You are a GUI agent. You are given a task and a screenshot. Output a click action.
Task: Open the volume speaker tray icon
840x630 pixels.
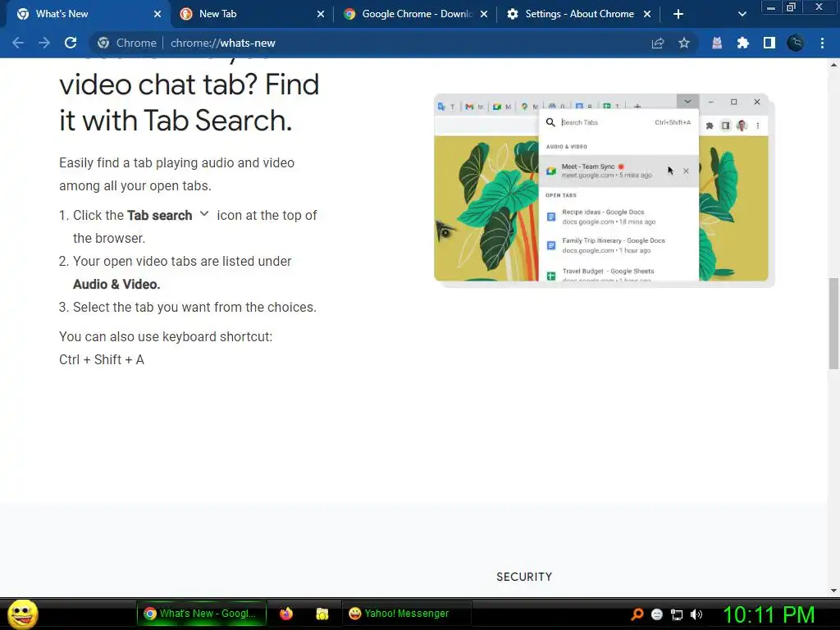[696, 614]
